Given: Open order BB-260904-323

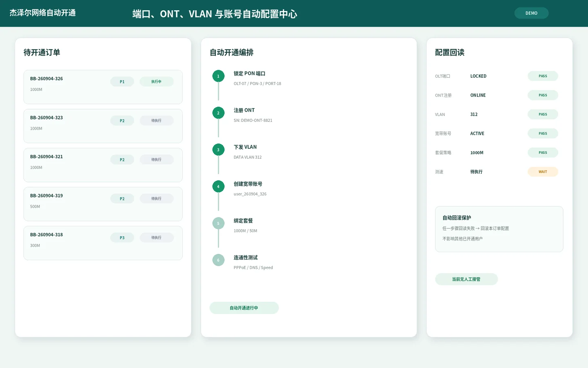Looking at the screenshot, I should pos(103,126).
